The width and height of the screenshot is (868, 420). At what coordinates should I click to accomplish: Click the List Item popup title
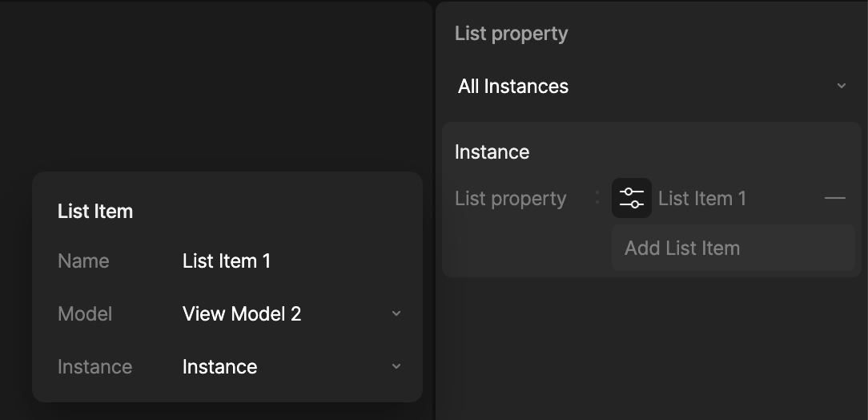coord(95,211)
